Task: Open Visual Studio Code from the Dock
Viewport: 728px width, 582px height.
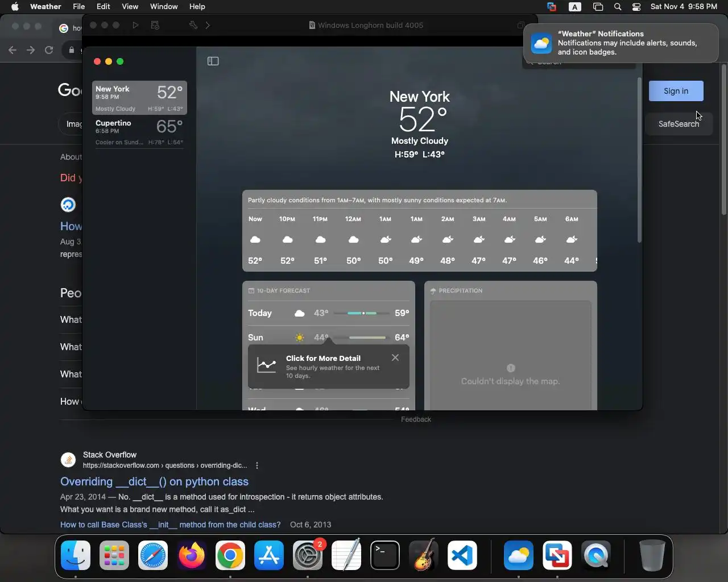Action: (x=462, y=555)
